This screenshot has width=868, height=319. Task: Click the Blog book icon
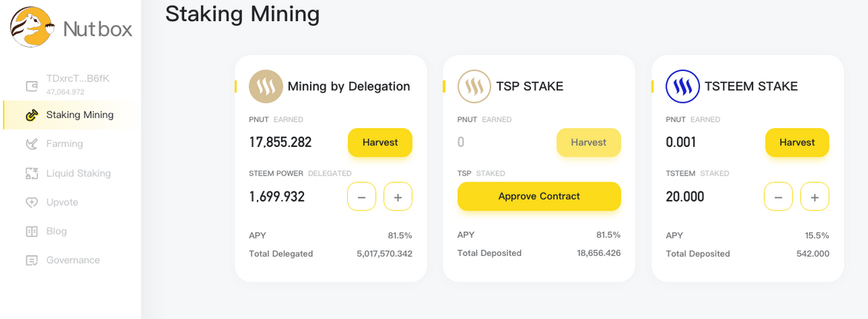(x=31, y=232)
